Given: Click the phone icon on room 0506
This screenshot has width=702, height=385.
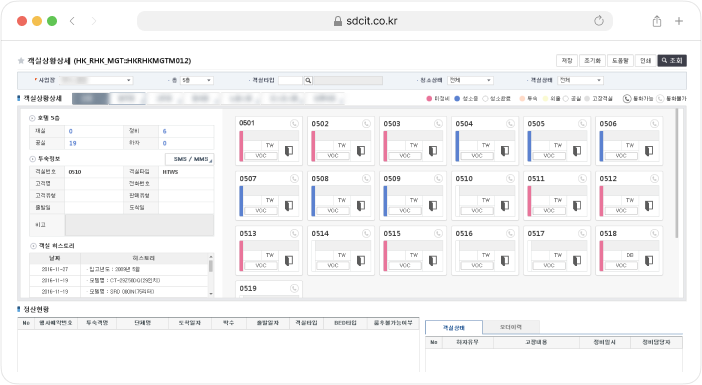Looking at the screenshot, I should 655,124.
